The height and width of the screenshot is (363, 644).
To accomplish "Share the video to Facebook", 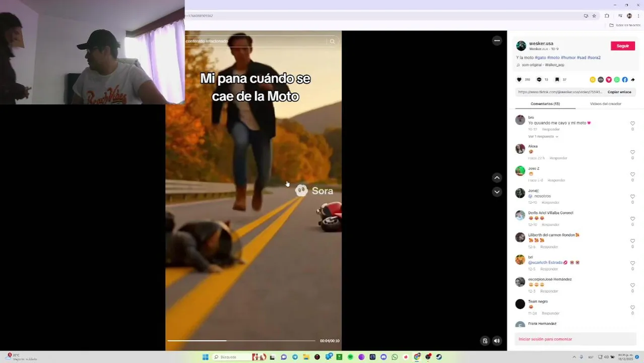I will [625, 80].
